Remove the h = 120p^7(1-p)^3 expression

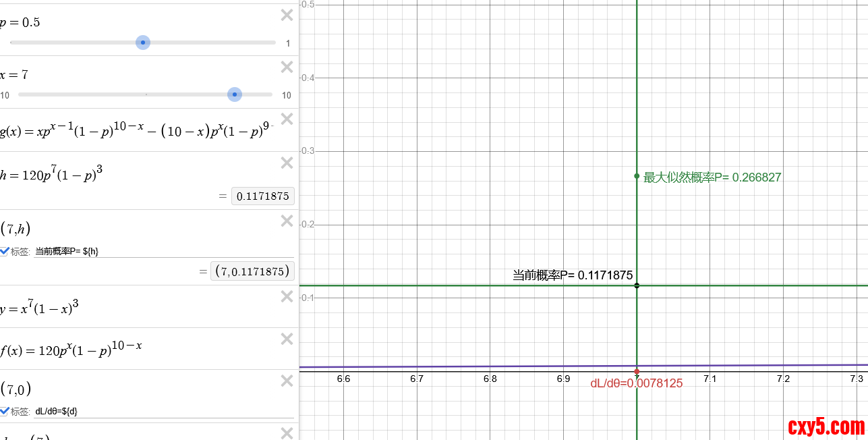[287, 163]
